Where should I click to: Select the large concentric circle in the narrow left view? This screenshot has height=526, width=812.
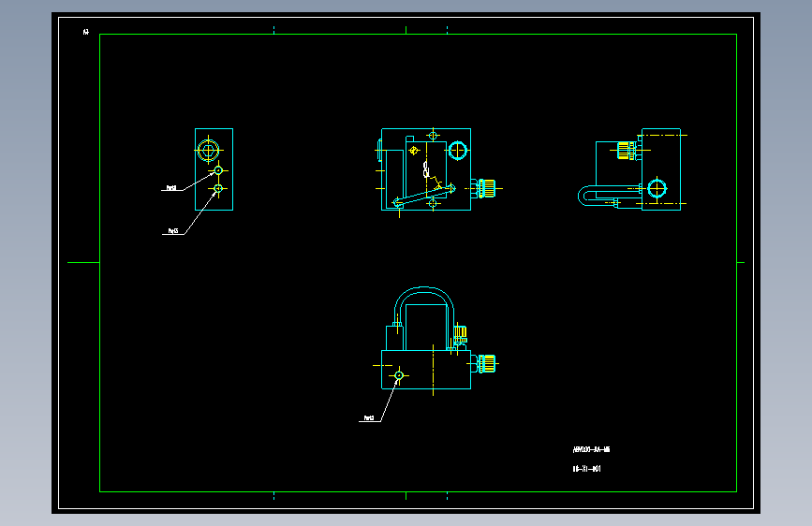[208, 151]
